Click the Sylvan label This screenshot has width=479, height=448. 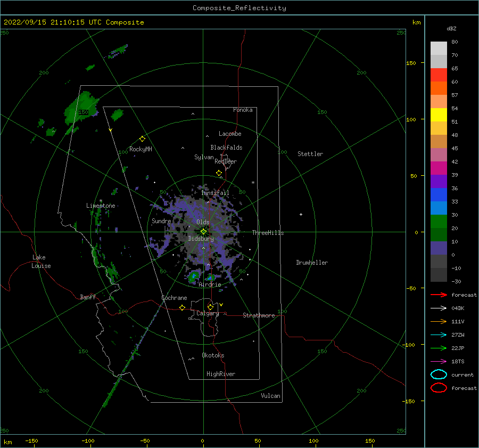coord(204,157)
